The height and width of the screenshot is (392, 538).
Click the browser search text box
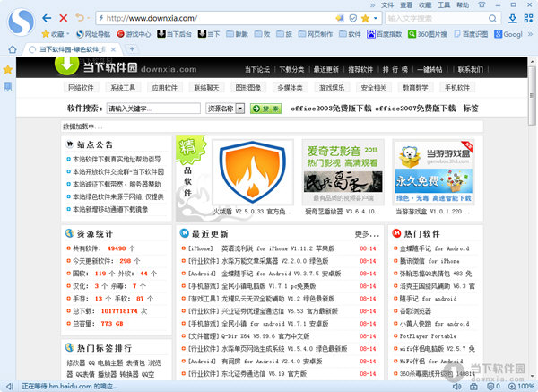coord(437,18)
